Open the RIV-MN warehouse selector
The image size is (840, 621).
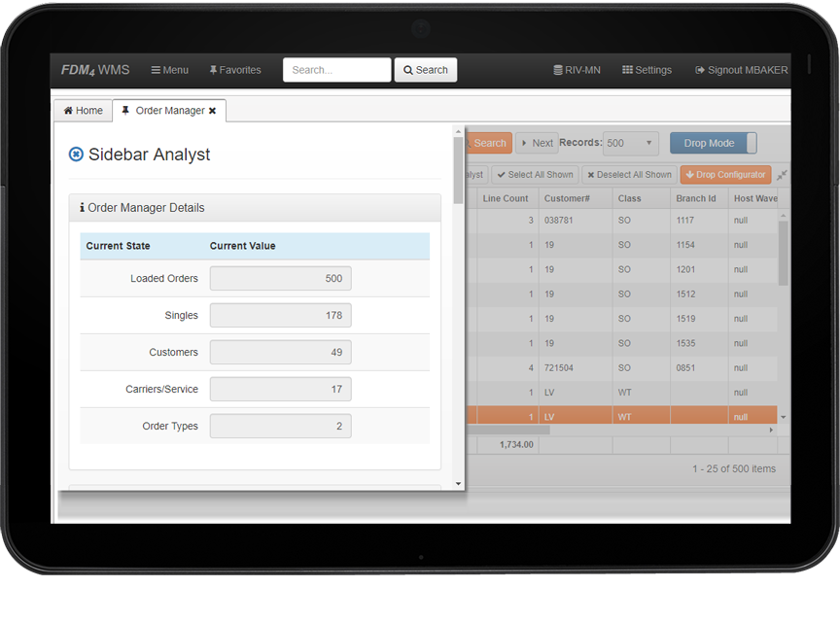[x=577, y=70]
